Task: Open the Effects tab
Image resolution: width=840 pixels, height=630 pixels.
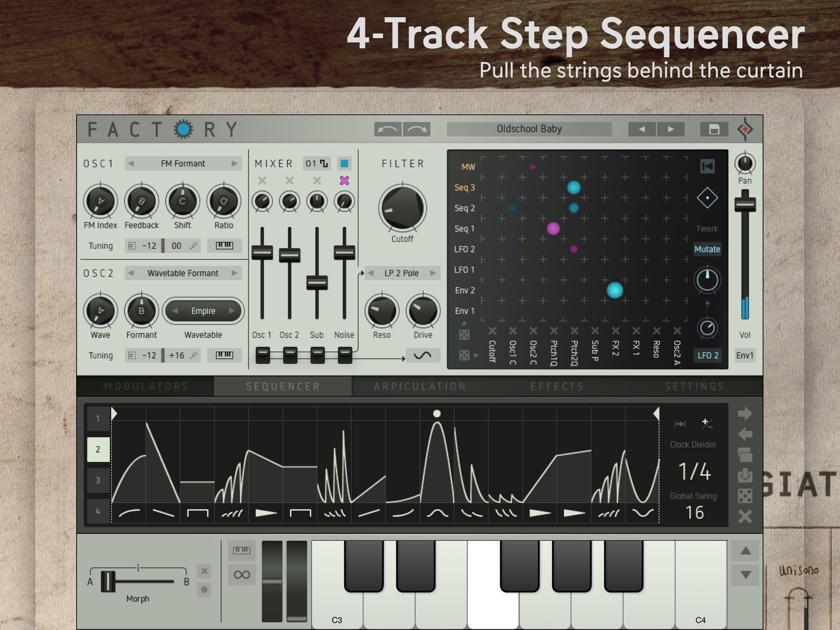Action: click(557, 386)
